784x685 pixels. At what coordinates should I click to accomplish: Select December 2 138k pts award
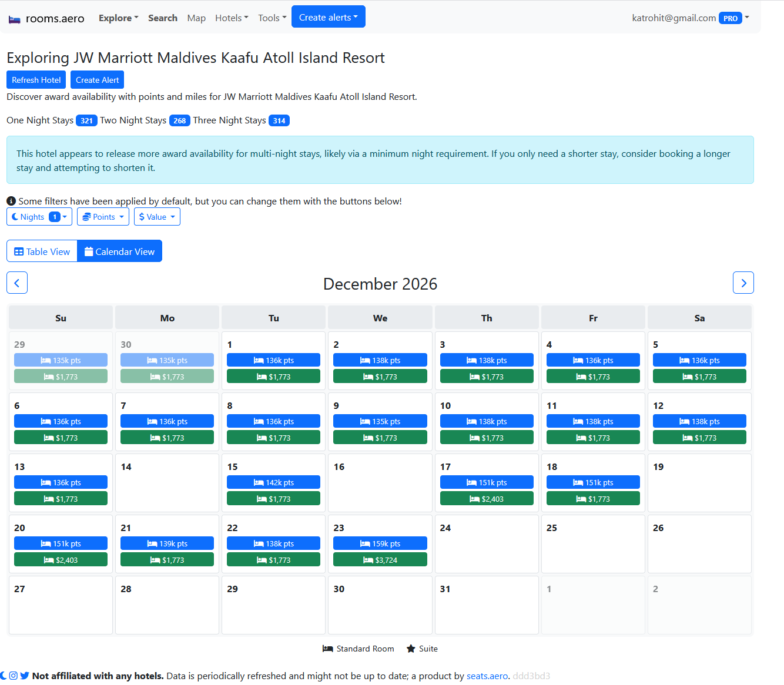(380, 360)
